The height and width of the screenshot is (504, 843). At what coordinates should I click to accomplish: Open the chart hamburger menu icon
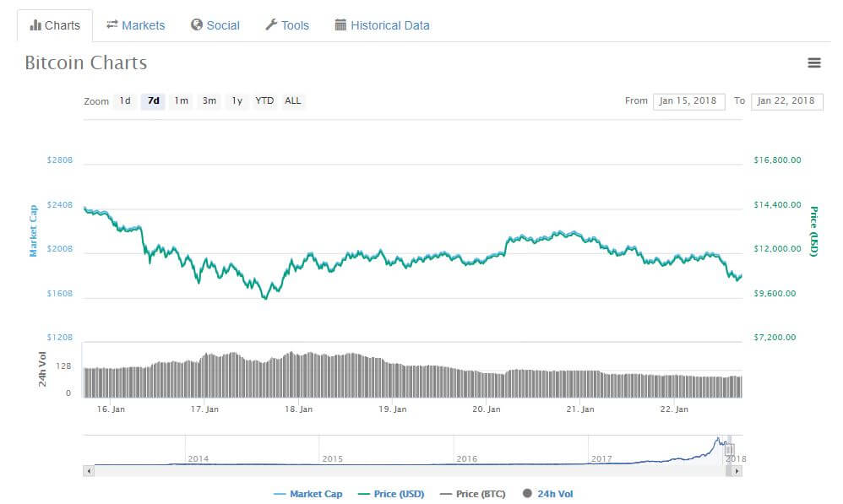(814, 62)
